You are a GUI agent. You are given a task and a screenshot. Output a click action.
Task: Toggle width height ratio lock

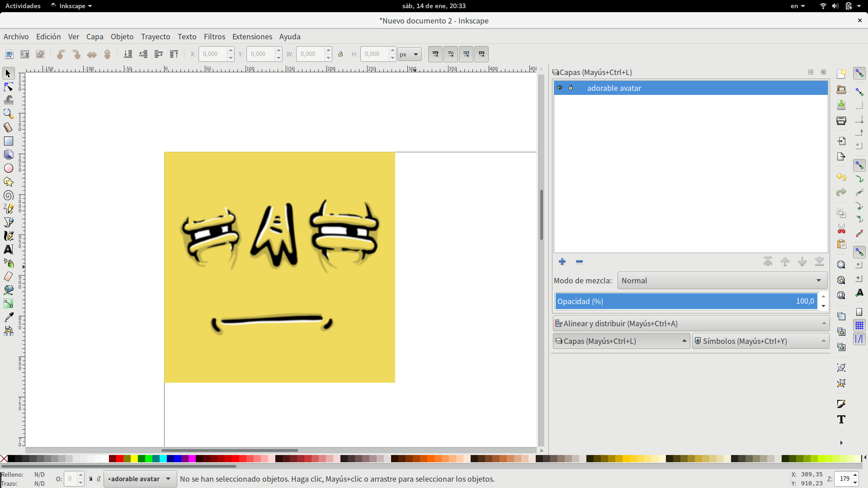(x=340, y=54)
